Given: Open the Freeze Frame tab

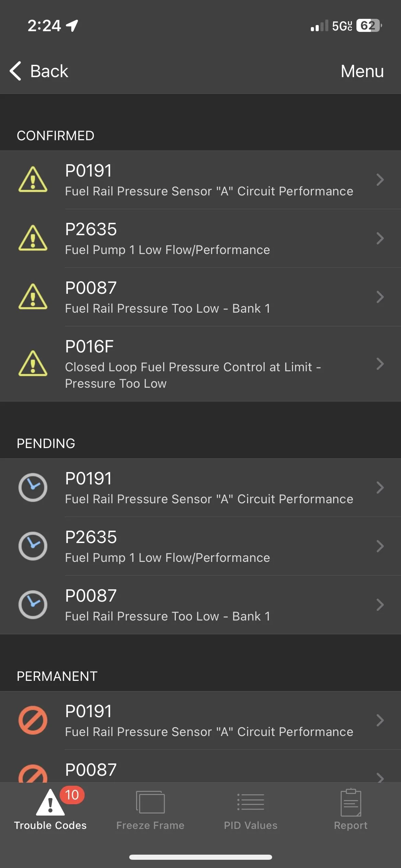Looking at the screenshot, I should (150, 810).
